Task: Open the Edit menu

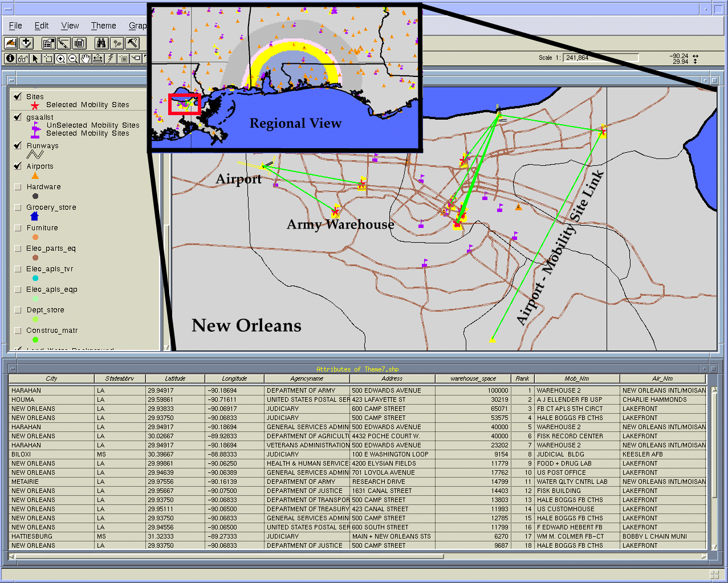Action: click(42, 26)
